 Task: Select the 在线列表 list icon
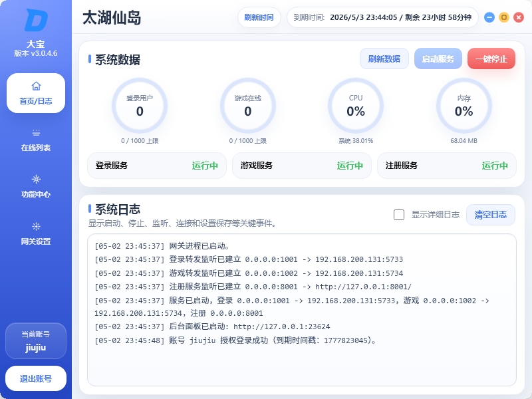(x=36, y=132)
